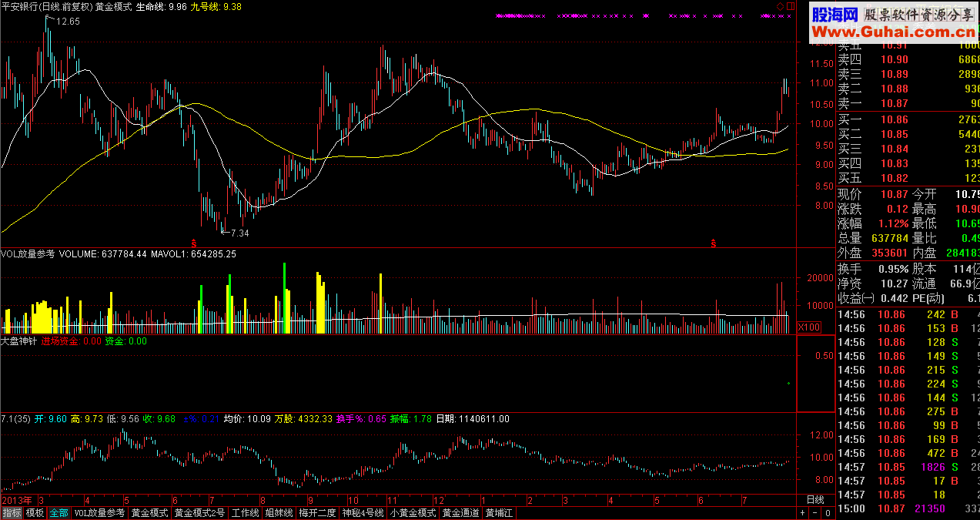
Task: Click the 涨幅 percent change label
Action: pos(850,223)
